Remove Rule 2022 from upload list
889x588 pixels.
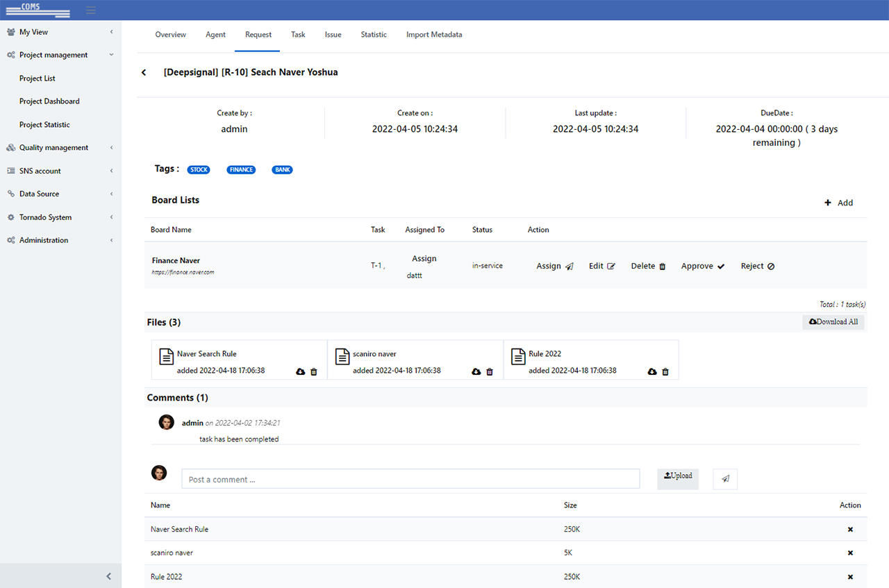pos(850,577)
